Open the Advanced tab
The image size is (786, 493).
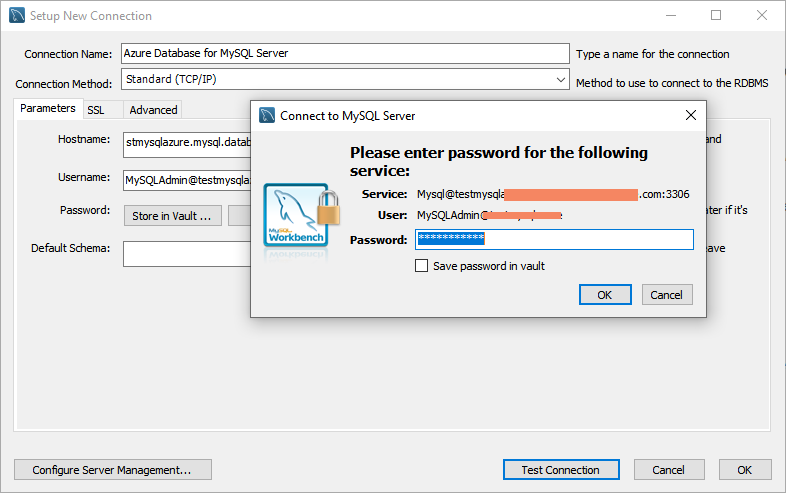(x=153, y=110)
